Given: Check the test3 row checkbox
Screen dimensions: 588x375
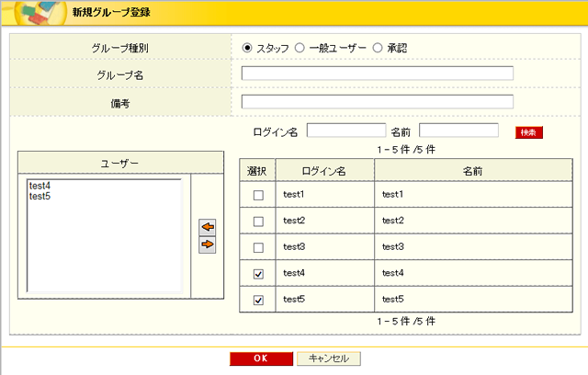Looking at the screenshot, I should coord(258,247).
